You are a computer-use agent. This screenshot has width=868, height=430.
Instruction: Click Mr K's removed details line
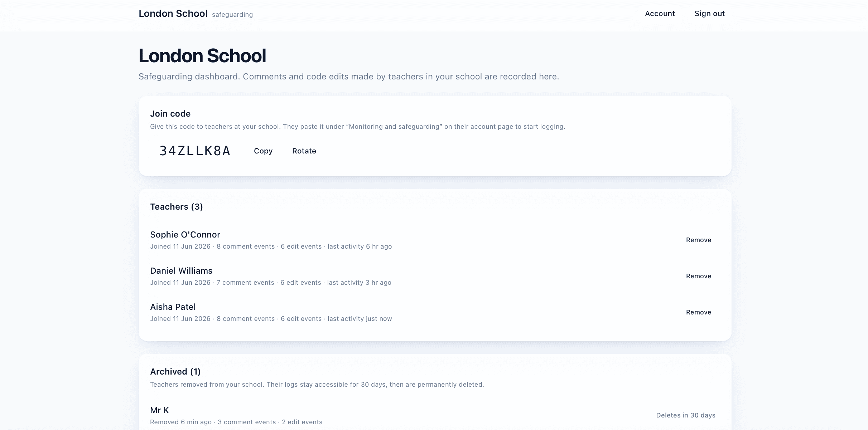coord(236,422)
